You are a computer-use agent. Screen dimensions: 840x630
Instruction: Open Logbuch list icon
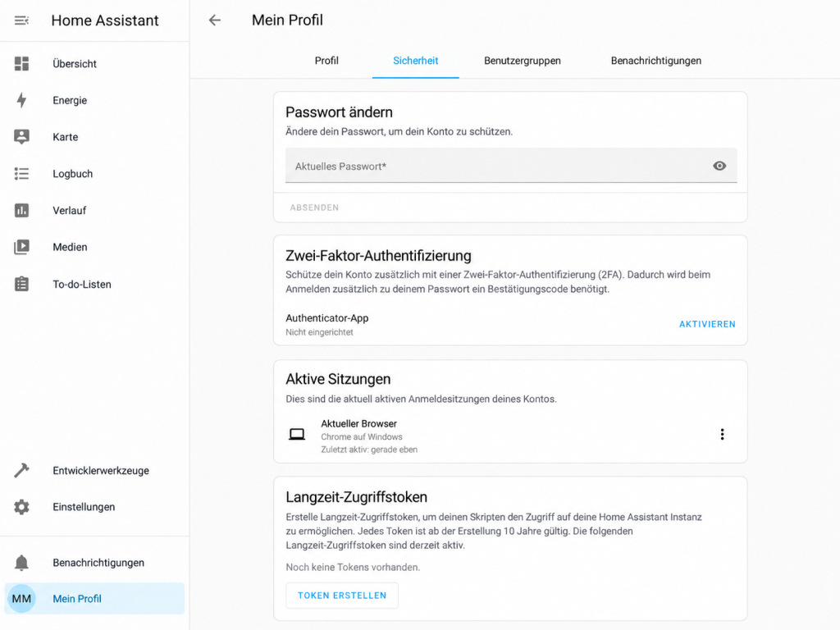(x=21, y=174)
